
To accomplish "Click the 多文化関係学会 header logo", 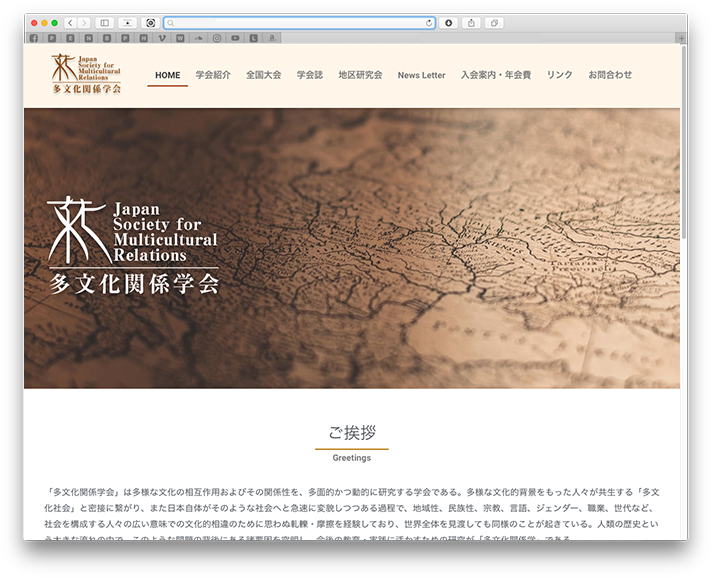I will click(86, 74).
